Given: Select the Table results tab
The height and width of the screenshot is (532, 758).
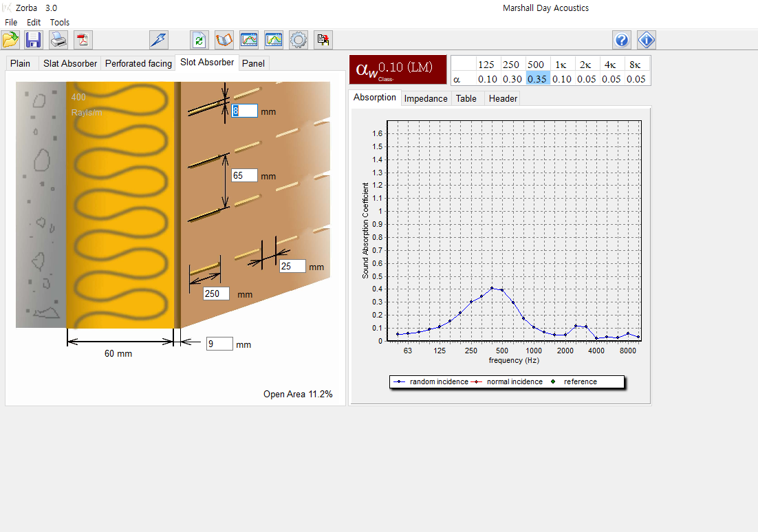Looking at the screenshot, I should click(x=466, y=98).
